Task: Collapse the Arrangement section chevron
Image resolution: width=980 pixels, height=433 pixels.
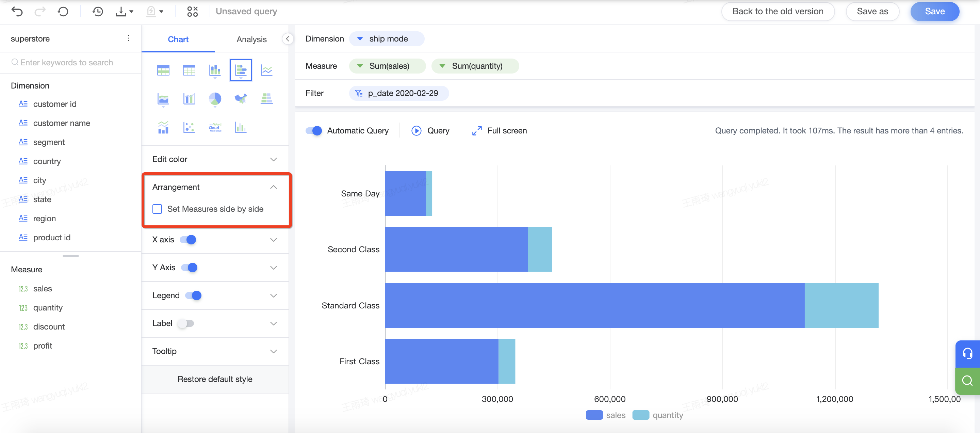Action: pos(274,187)
